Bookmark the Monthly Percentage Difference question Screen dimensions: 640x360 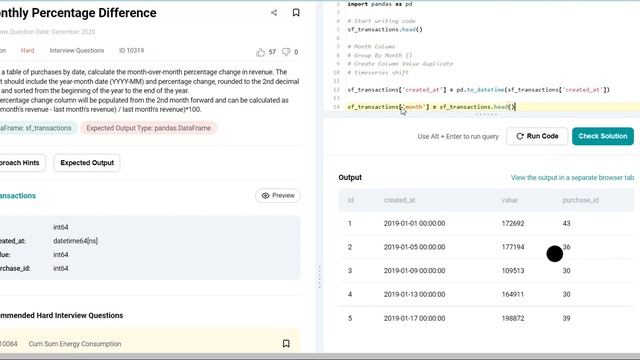tap(296, 13)
